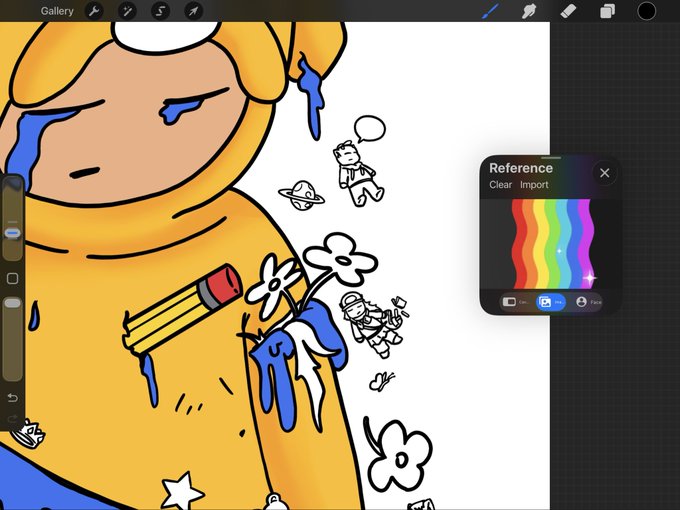The height and width of the screenshot is (510, 680).
Task: Adjust the brush opacity slider handle
Action: pyautogui.click(x=13, y=303)
